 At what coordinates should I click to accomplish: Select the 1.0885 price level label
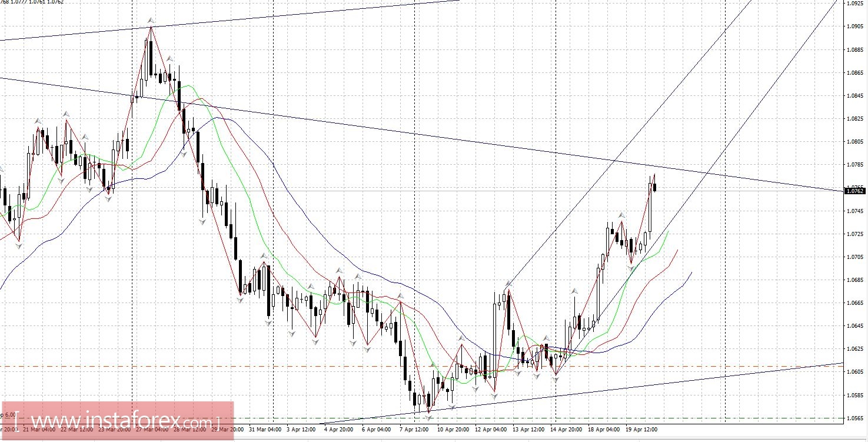click(855, 50)
